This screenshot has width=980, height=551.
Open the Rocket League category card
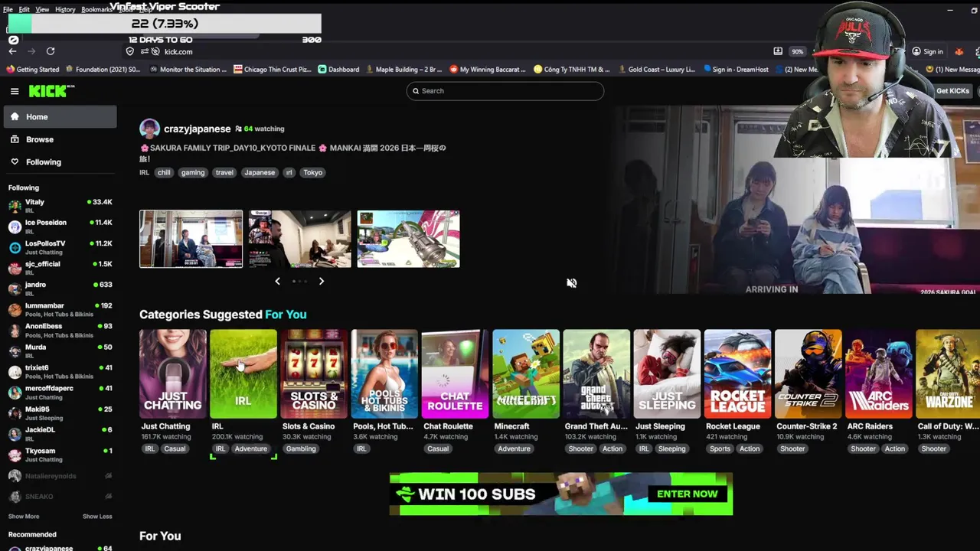[x=737, y=374]
